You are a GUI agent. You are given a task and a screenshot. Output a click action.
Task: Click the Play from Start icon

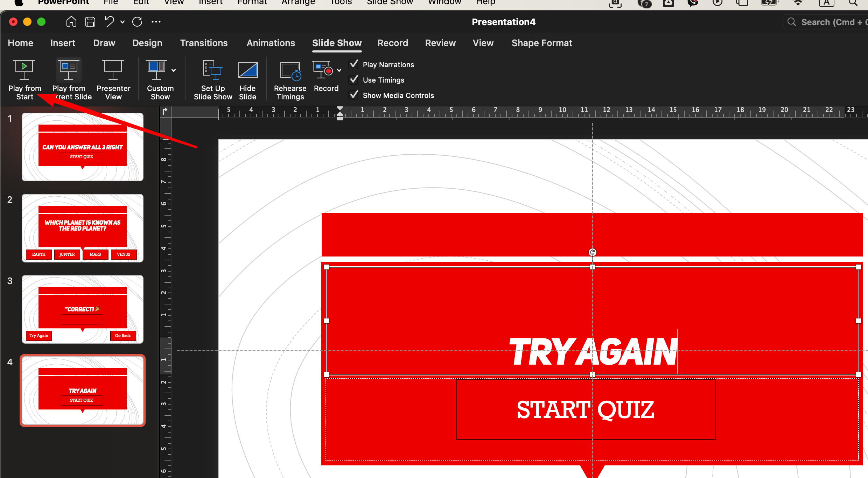tap(24, 70)
